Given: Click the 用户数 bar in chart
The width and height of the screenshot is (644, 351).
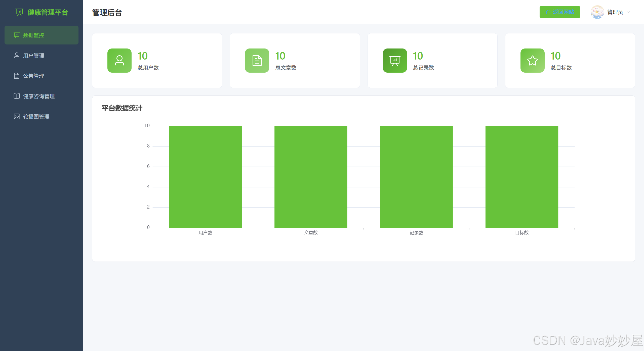Looking at the screenshot, I should coord(205,177).
